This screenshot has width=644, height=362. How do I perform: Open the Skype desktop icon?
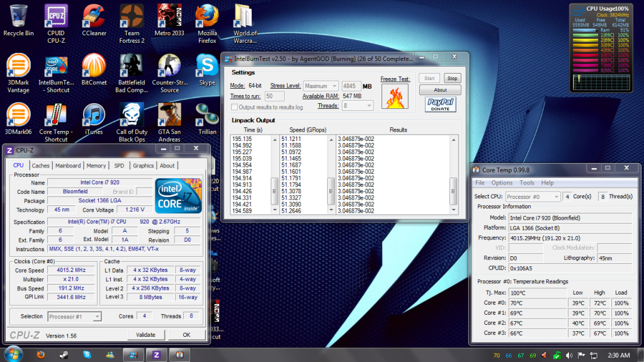pyautogui.click(x=207, y=70)
